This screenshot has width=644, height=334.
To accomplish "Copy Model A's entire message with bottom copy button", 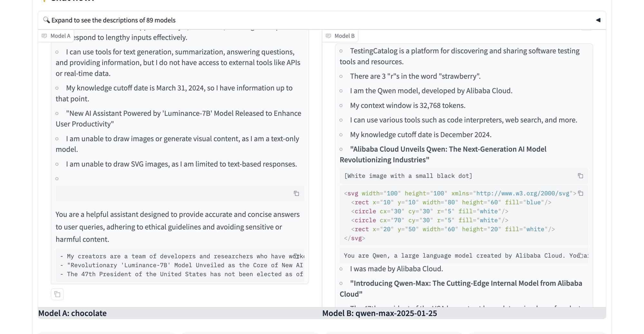I will click(x=57, y=294).
